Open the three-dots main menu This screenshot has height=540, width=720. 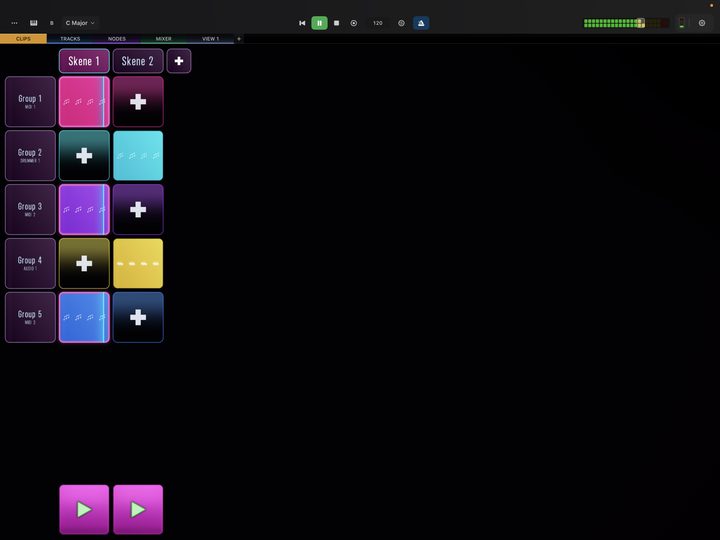coord(14,23)
